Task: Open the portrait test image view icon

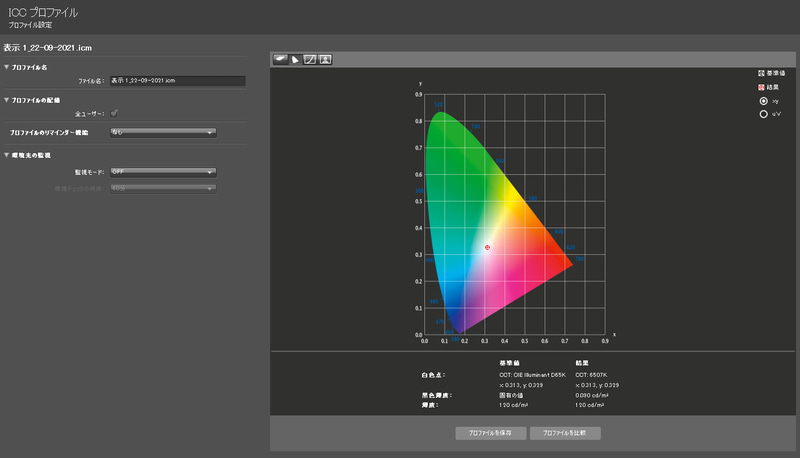Action: [x=325, y=60]
